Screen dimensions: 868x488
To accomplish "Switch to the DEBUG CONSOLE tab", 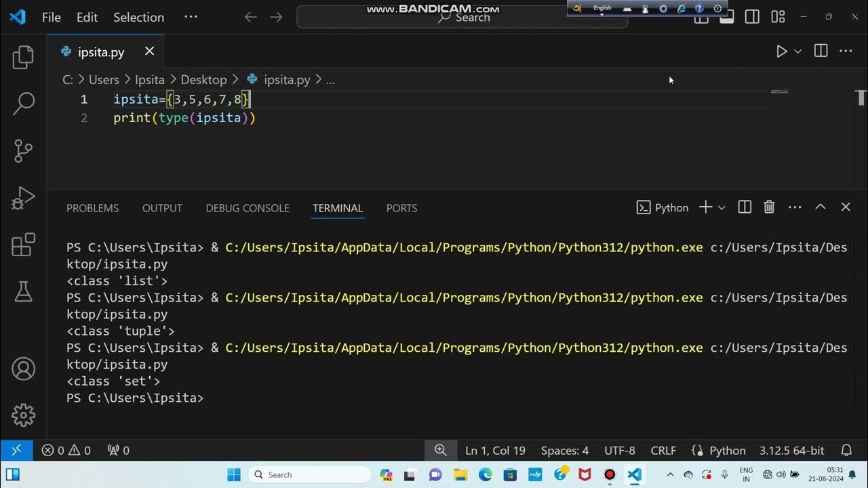I will pyautogui.click(x=248, y=208).
